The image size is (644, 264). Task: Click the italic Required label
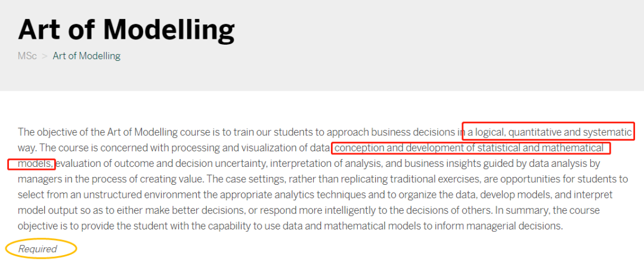pyautogui.click(x=38, y=249)
